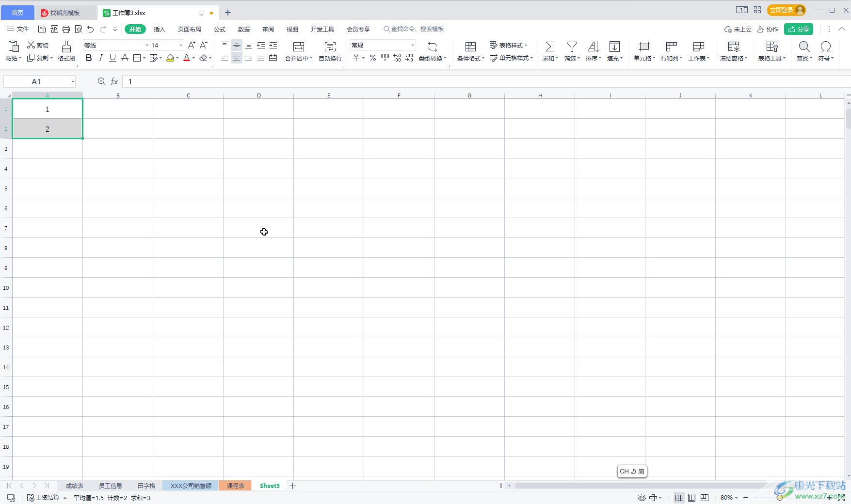The width and height of the screenshot is (851, 504).
Task: Open the font name dropdown (等线)
Action: click(147, 45)
